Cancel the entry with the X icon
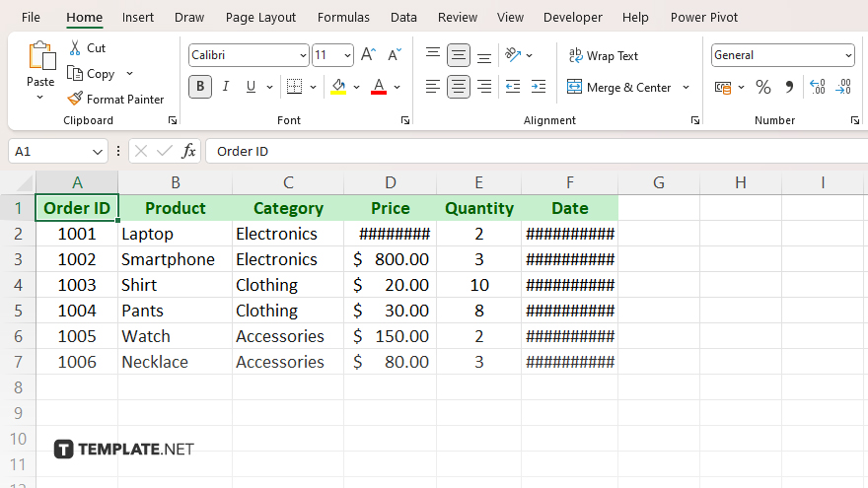The image size is (868, 488). [x=141, y=151]
